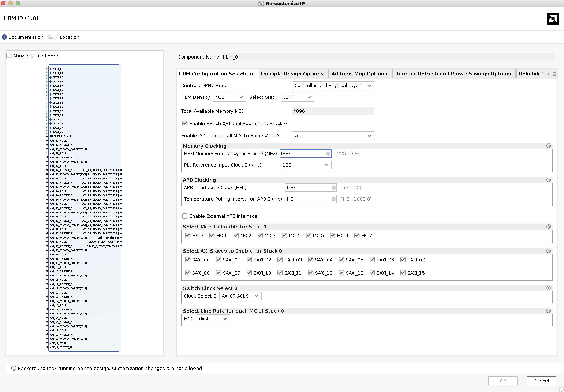The width and height of the screenshot is (564, 392).
Task: Toggle Show disabled ports checkbox
Action: [9, 56]
